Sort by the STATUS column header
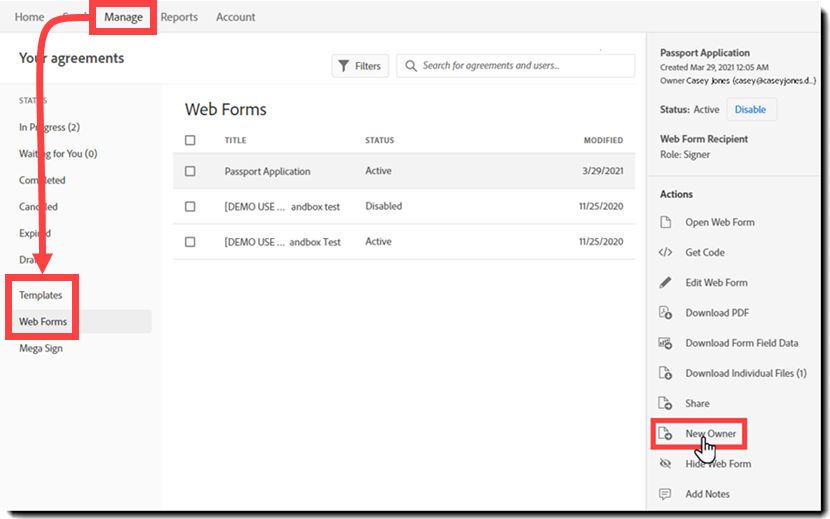The image size is (830, 519). point(380,140)
